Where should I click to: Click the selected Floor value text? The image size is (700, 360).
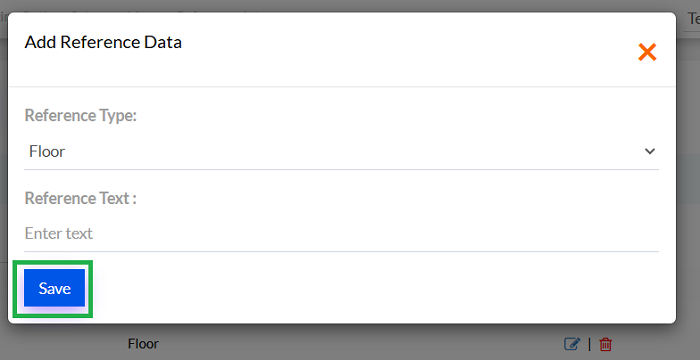[47, 151]
